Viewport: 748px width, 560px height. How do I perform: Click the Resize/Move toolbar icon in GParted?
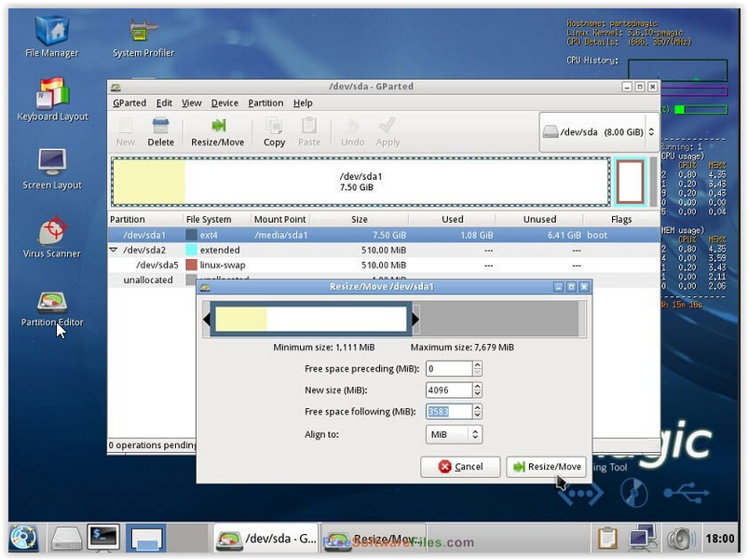point(218,132)
